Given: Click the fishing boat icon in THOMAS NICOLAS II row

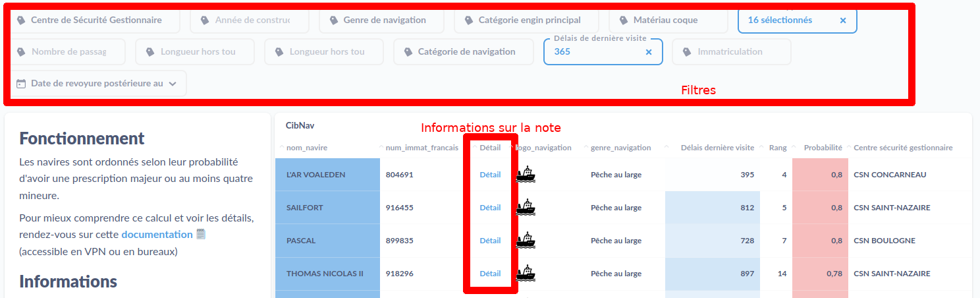Looking at the screenshot, I should 526,274.
